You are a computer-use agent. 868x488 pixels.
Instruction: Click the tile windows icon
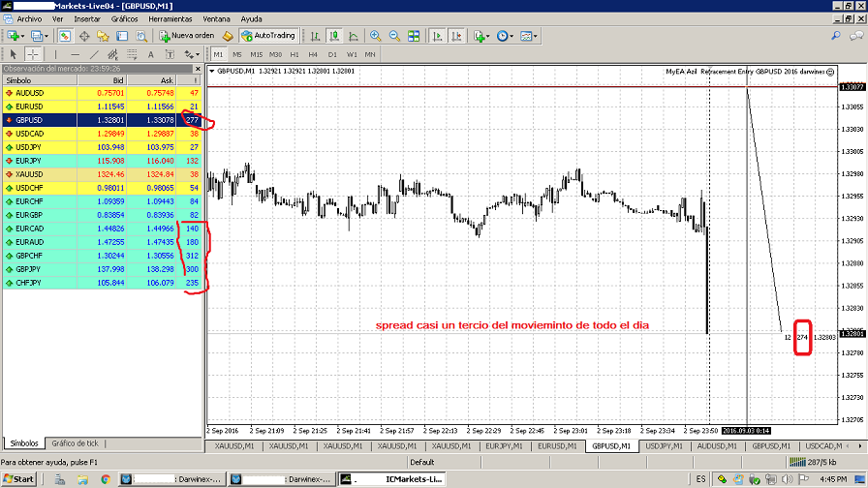(x=414, y=36)
